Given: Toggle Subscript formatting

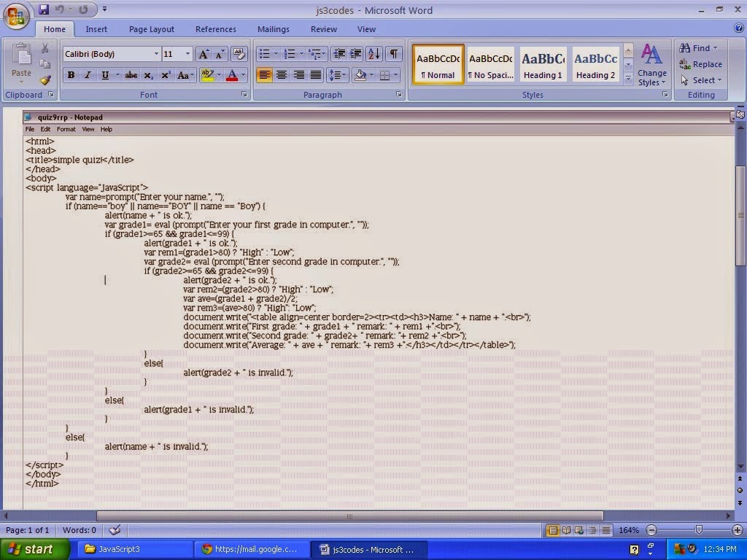Looking at the screenshot, I should tap(149, 75).
